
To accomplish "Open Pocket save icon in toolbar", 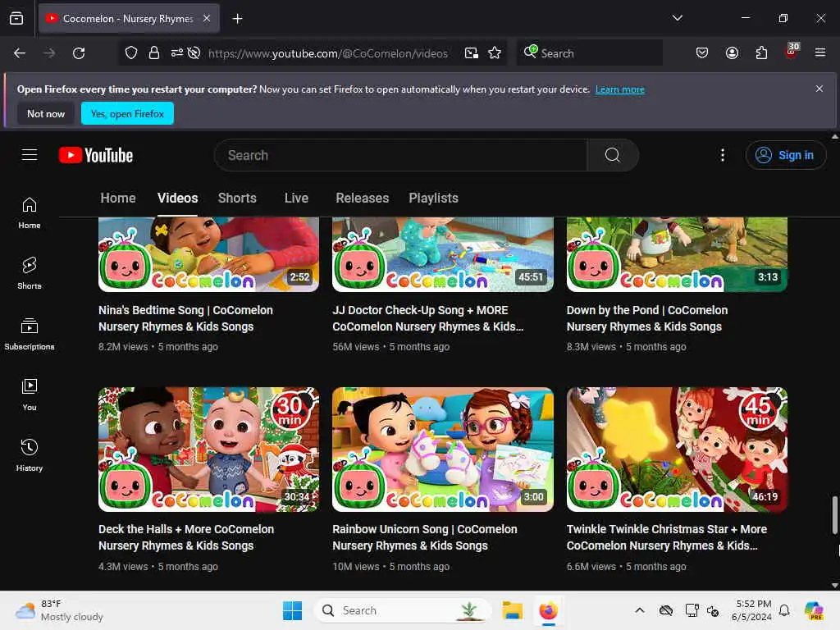I will pos(702,53).
